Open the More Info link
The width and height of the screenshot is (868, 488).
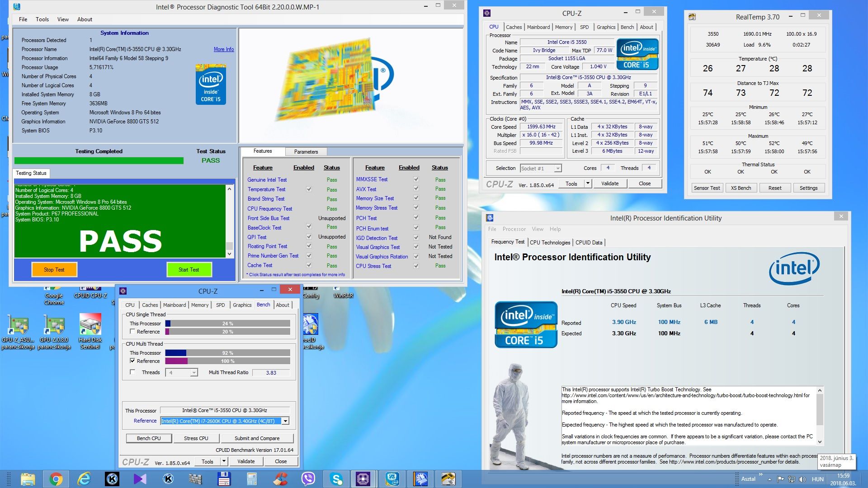click(x=223, y=49)
